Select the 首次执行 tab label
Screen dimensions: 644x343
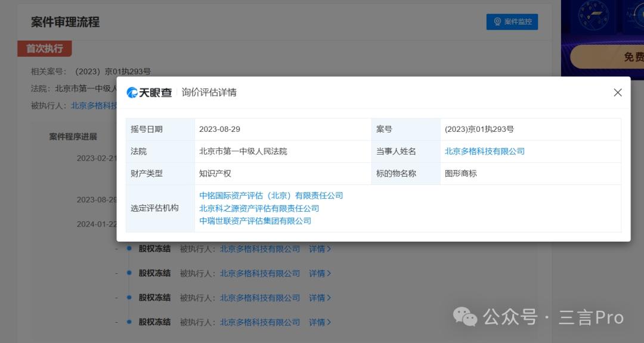pyautogui.click(x=44, y=48)
